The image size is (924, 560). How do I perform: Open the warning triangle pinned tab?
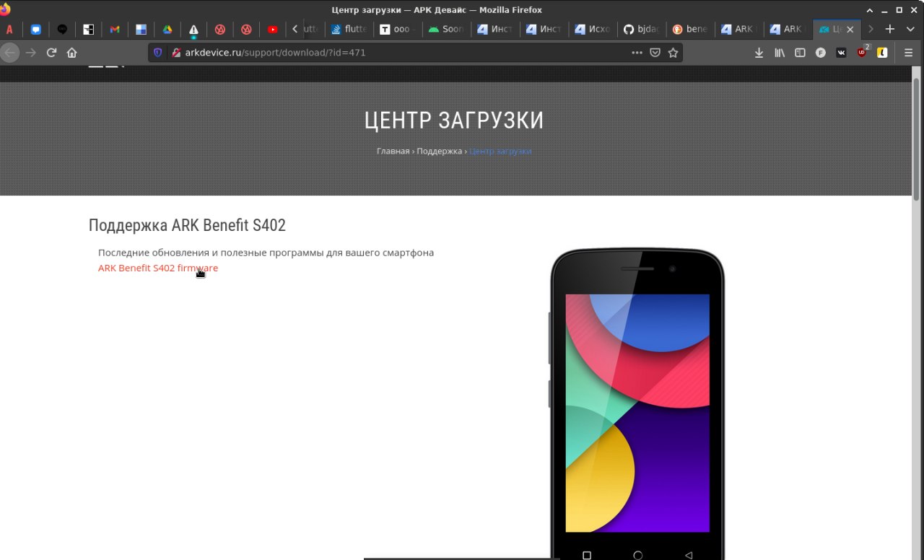pyautogui.click(x=193, y=30)
